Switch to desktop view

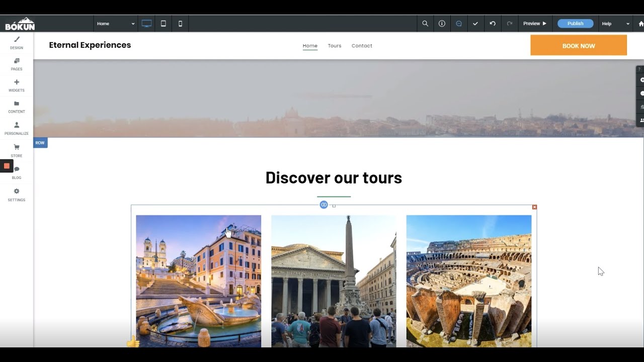[146, 24]
